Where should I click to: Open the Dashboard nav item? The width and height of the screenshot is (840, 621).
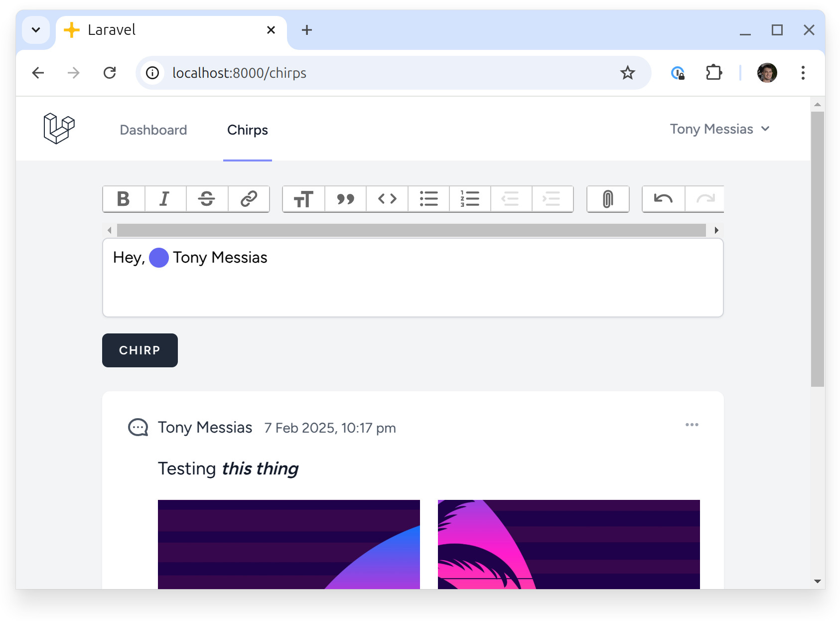point(153,130)
